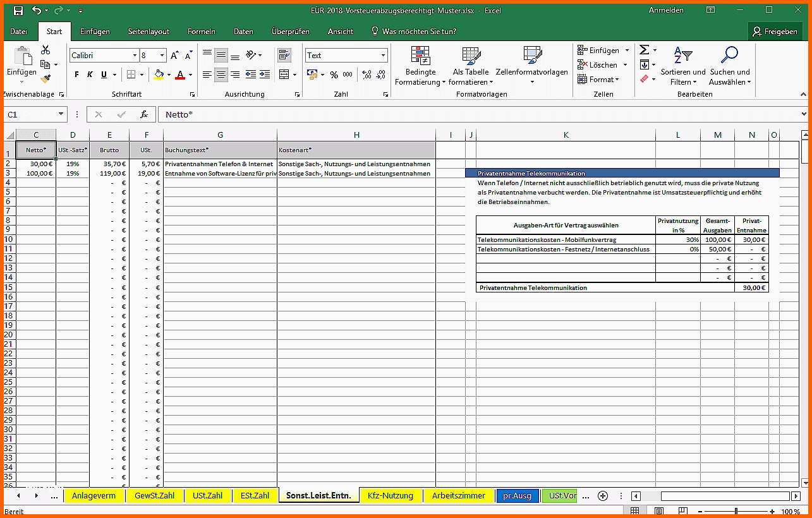Screen dimensions: 812x518
Task: Toggle italic formatting
Action: [90, 75]
